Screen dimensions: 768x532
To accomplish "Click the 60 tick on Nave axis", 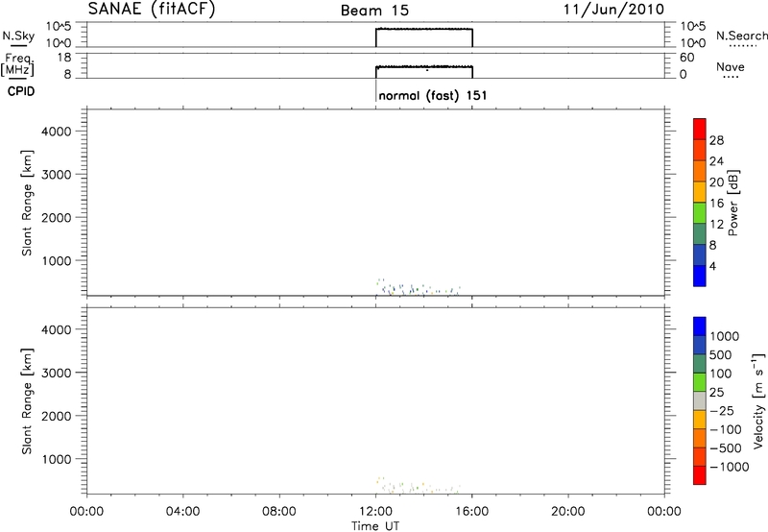I will 686,58.
